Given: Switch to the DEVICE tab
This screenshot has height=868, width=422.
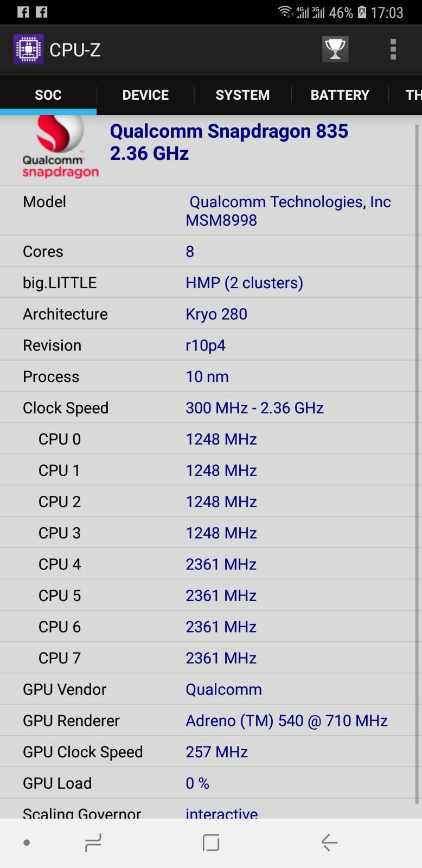Looking at the screenshot, I should tap(145, 95).
